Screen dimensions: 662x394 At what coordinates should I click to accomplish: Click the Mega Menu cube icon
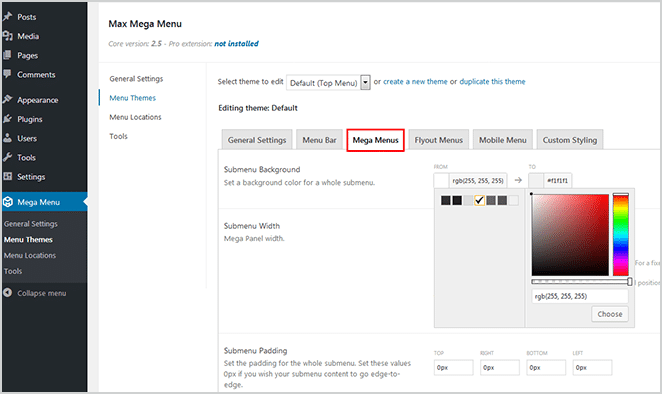(8, 202)
